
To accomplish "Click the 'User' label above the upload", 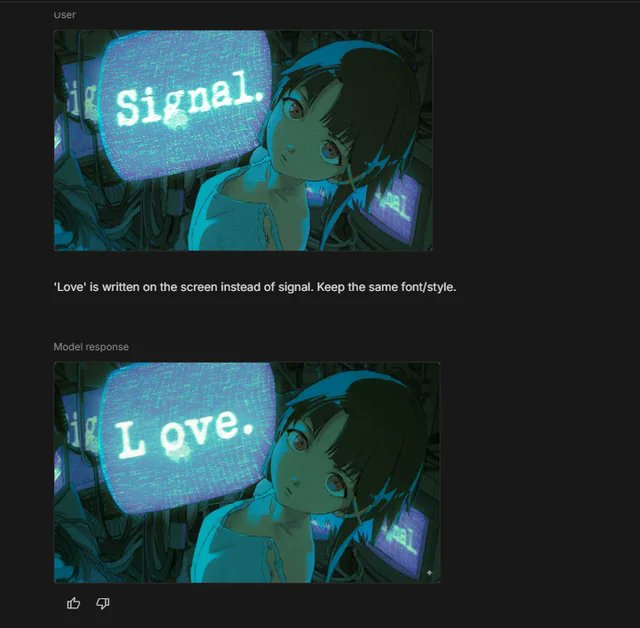I will pyautogui.click(x=64, y=15).
